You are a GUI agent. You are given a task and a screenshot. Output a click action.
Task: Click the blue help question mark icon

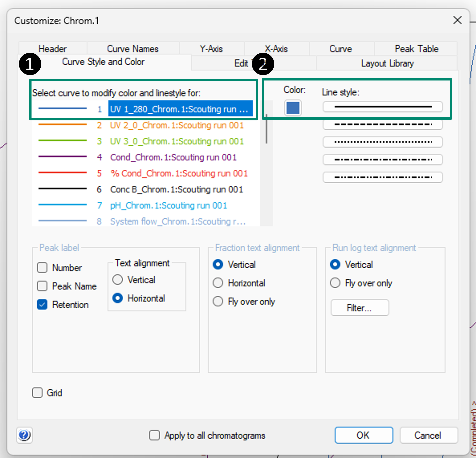point(24,435)
